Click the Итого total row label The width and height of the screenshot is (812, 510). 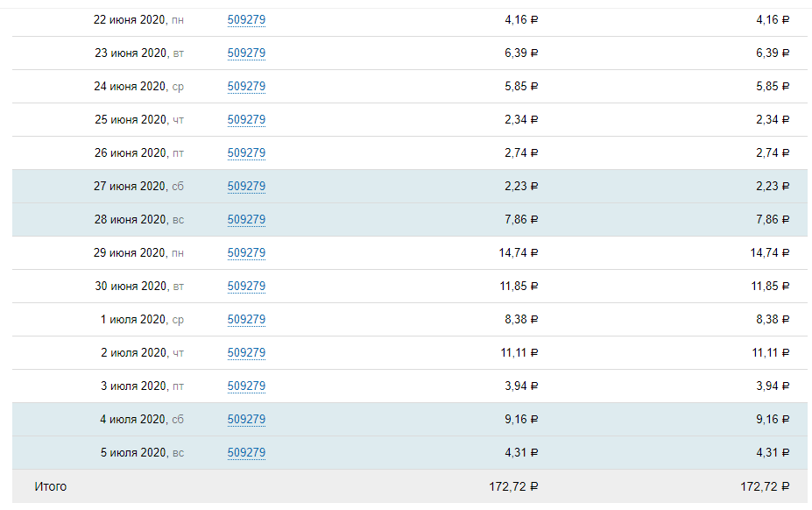pos(51,486)
